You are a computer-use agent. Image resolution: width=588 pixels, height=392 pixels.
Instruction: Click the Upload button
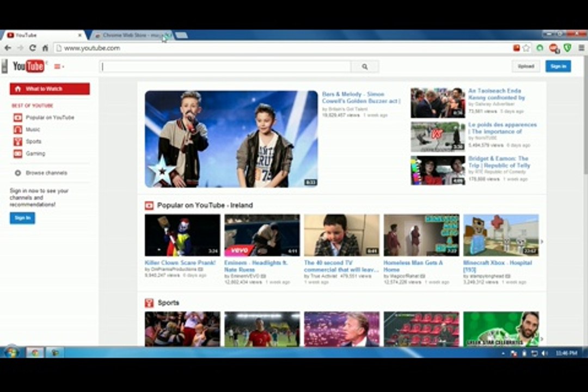coord(526,66)
